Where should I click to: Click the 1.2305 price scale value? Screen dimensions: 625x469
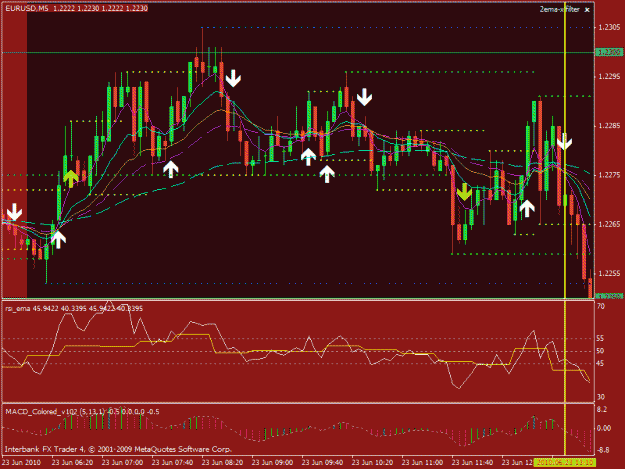pos(609,27)
